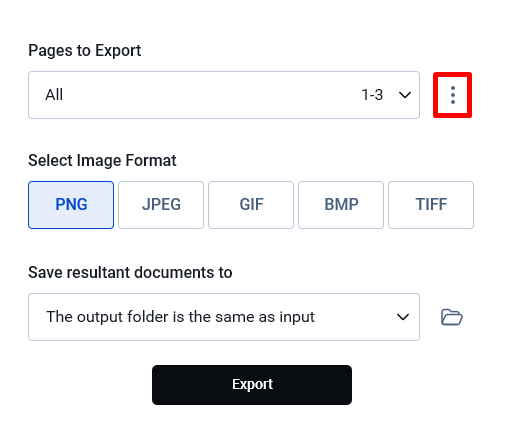
Task: Click the Export button
Action: [252, 385]
